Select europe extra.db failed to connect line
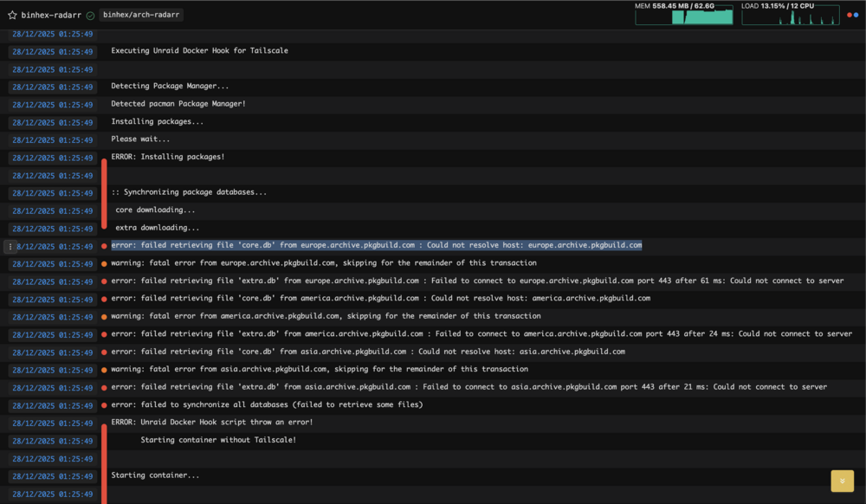866x504 pixels. pyautogui.click(x=477, y=281)
